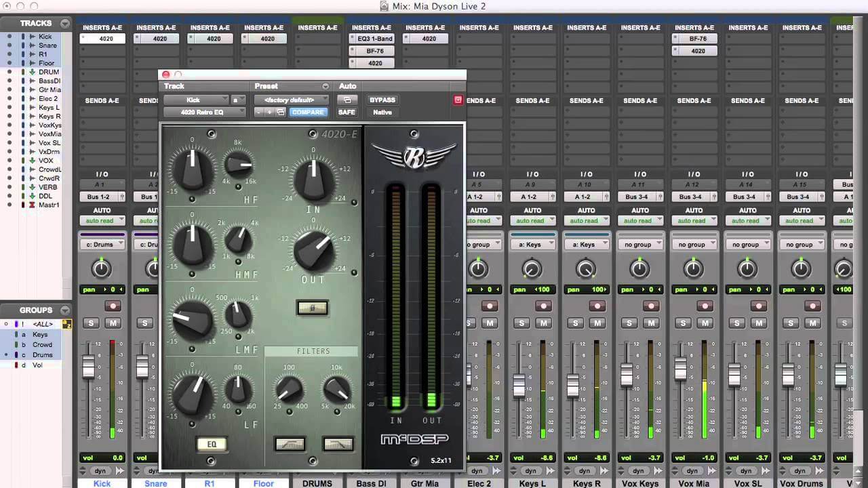Open the factory default preset dropdown
The image size is (868, 488).
pyautogui.click(x=292, y=100)
